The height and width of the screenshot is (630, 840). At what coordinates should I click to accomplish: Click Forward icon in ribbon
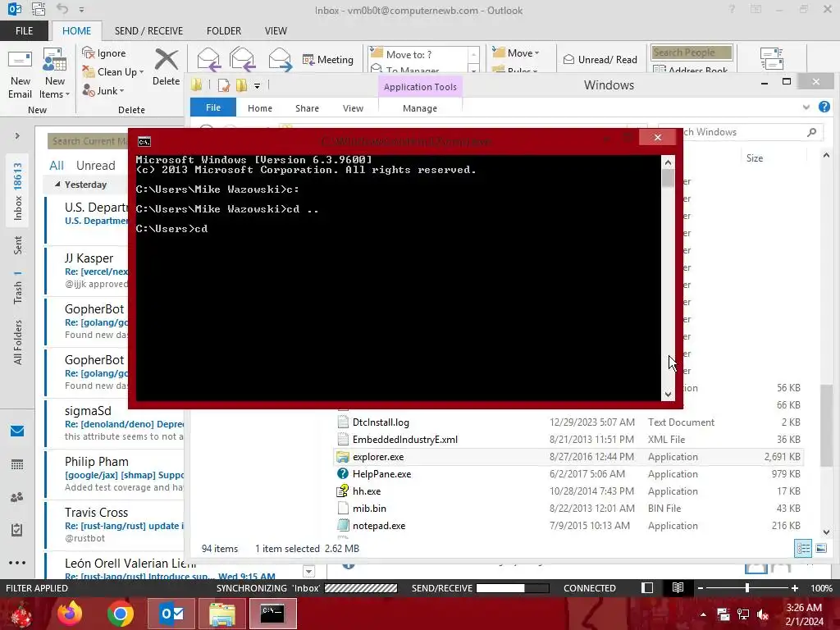coord(281,59)
